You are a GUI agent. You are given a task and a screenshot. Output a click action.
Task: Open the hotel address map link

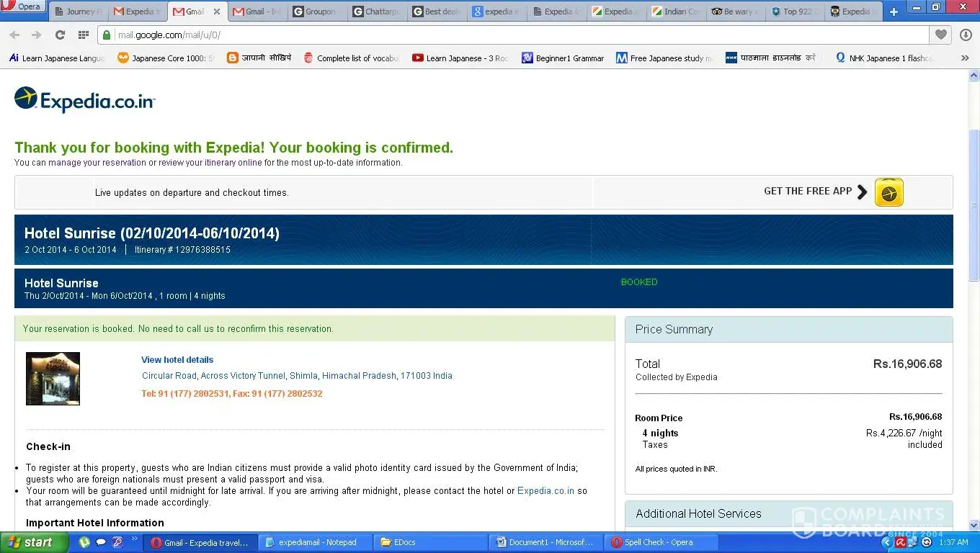click(297, 376)
